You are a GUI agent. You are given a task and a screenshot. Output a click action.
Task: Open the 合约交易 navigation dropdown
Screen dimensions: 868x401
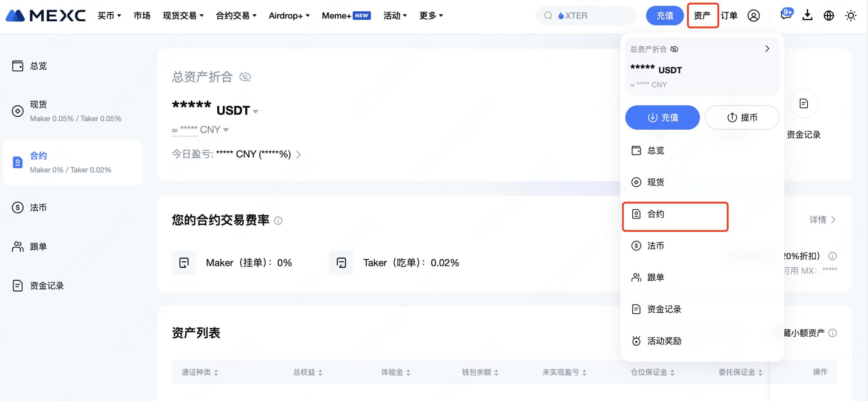[236, 16]
